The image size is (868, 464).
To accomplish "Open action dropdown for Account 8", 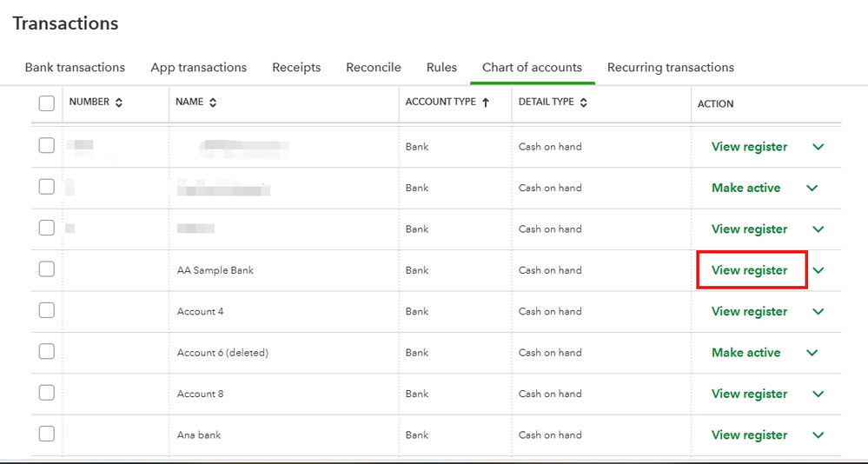I will [818, 394].
